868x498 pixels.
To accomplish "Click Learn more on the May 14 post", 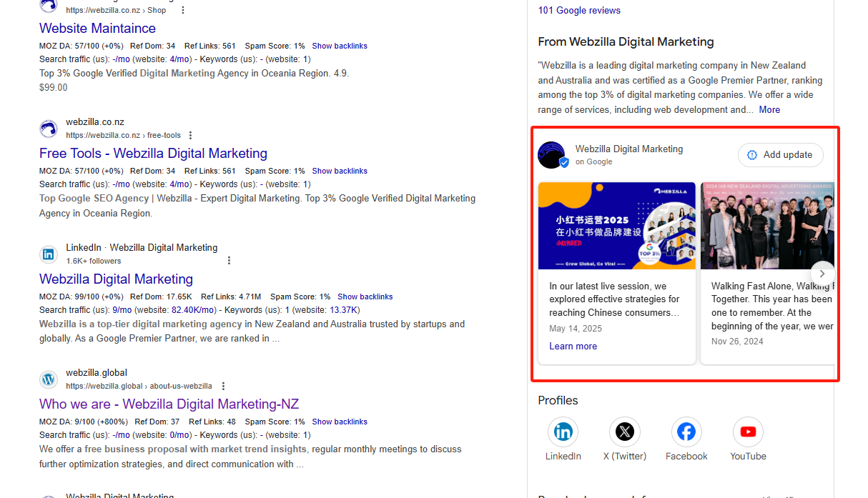I will 573,347.
